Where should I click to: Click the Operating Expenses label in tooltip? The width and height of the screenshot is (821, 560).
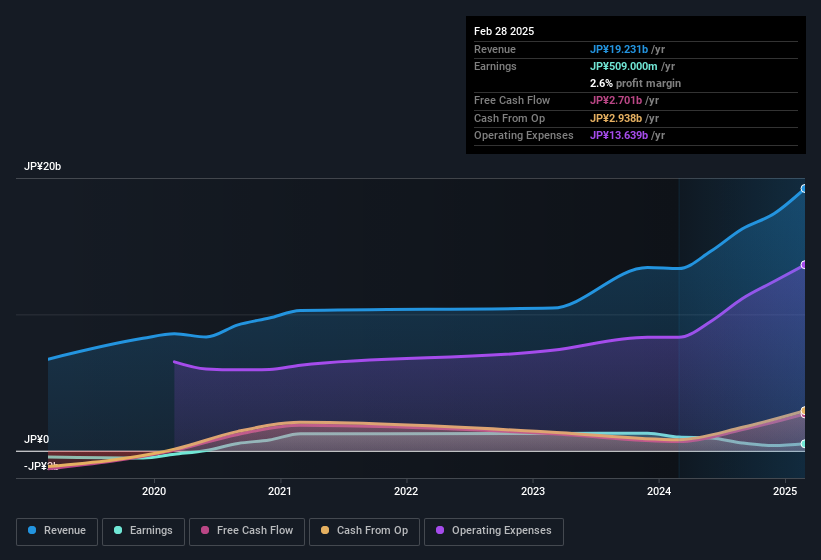pyautogui.click(x=524, y=136)
